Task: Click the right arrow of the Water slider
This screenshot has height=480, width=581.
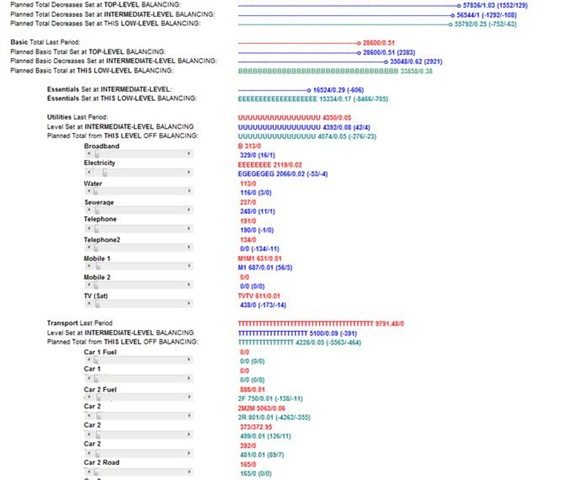Action: pos(189,191)
